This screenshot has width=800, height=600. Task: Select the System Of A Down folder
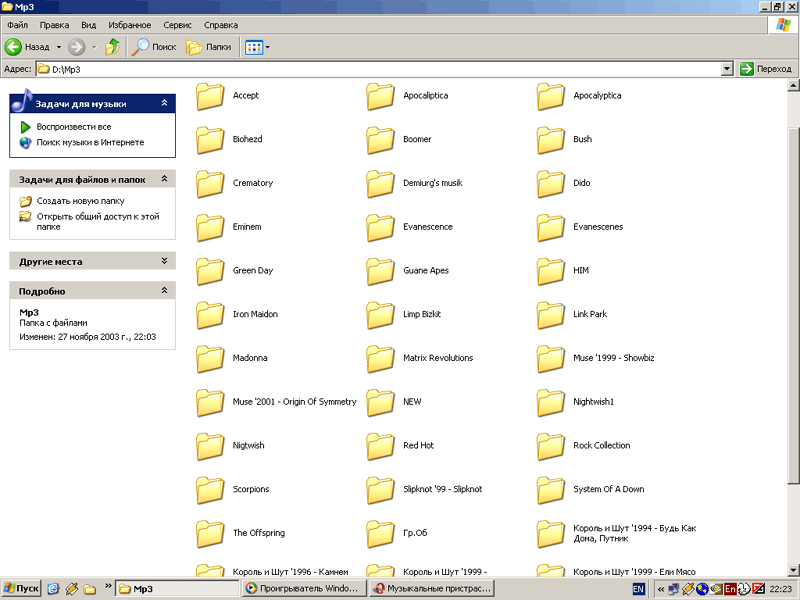(608, 489)
